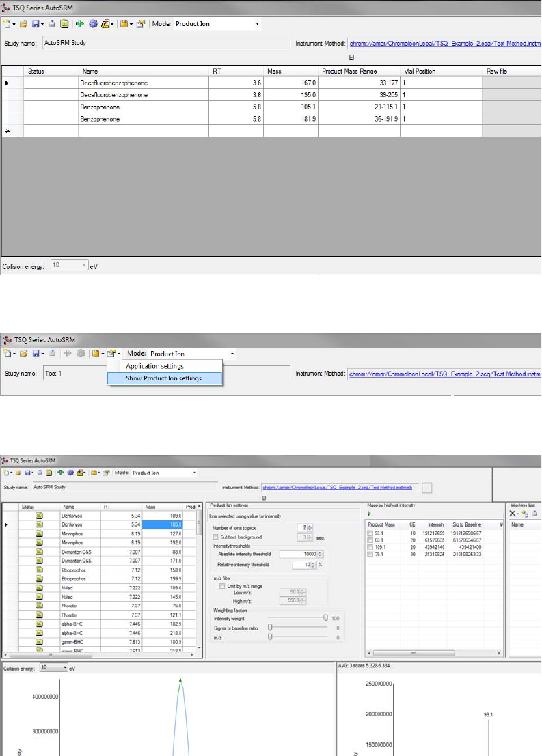542x756 pixels.
Task: Click green cross icon above Decafluorobenzophenone table
Action: click(80, 24)
